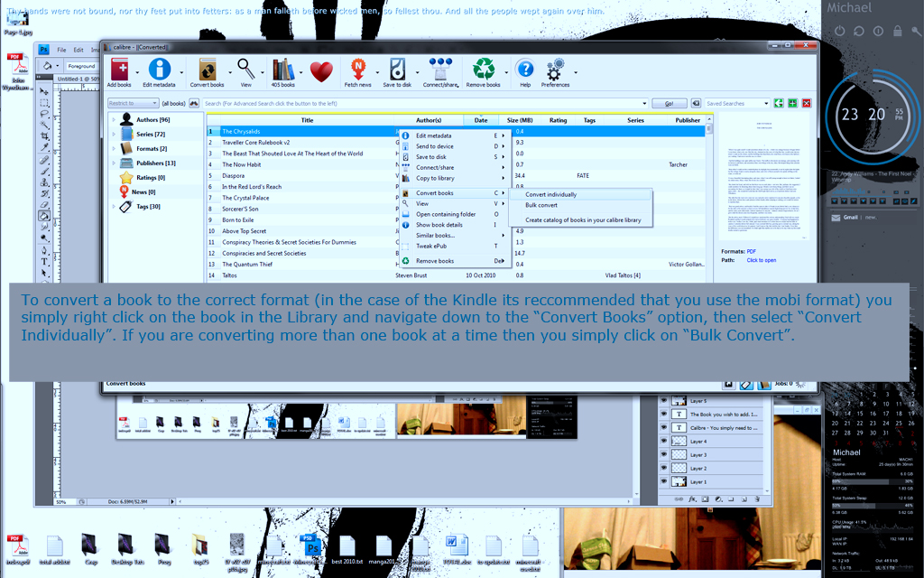Toggle visibility of 'Calibre - You simply need to' layer
The width and height of the screenshot is (924, 578).
coord(664,427)
